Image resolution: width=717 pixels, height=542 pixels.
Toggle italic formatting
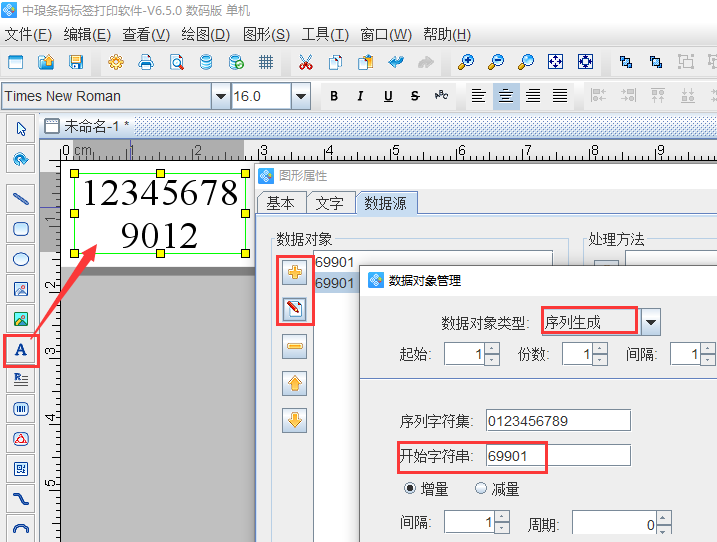click(360, 96)
